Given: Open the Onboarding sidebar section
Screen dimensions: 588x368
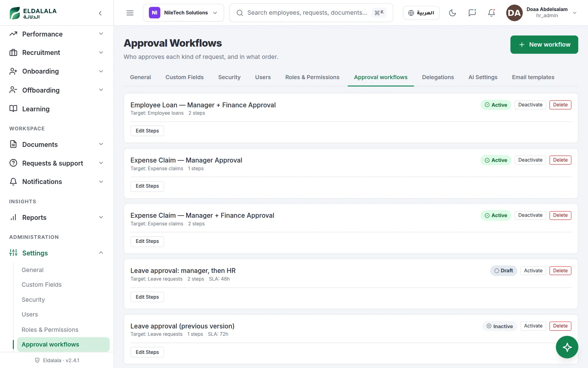Looking at the screenshot, I should [57, 71].
